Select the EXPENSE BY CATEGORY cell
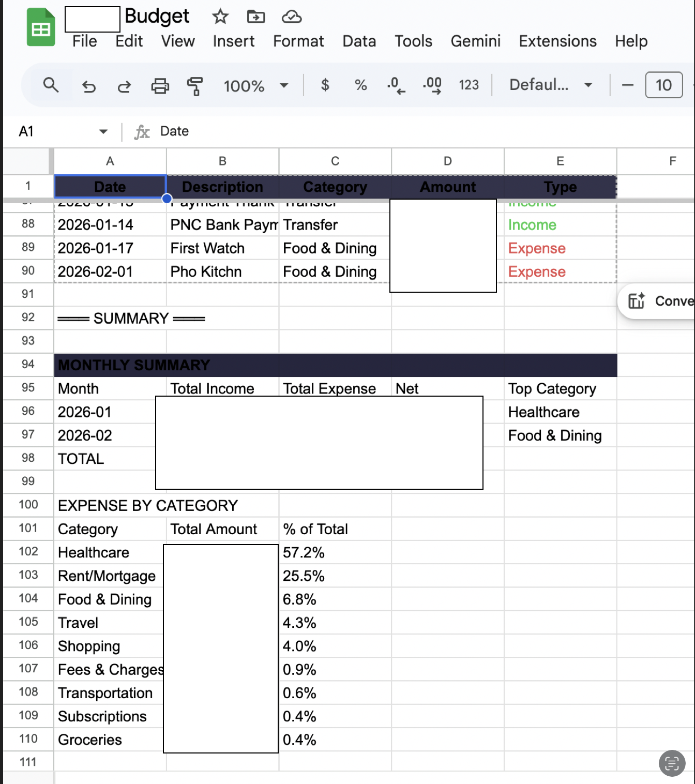The width and height of the screenshot is (695, 784). click(x=148, y=505)
